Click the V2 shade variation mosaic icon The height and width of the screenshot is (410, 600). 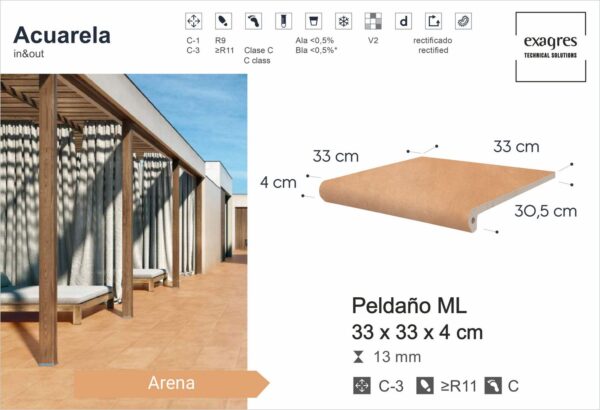coord(373,21)
